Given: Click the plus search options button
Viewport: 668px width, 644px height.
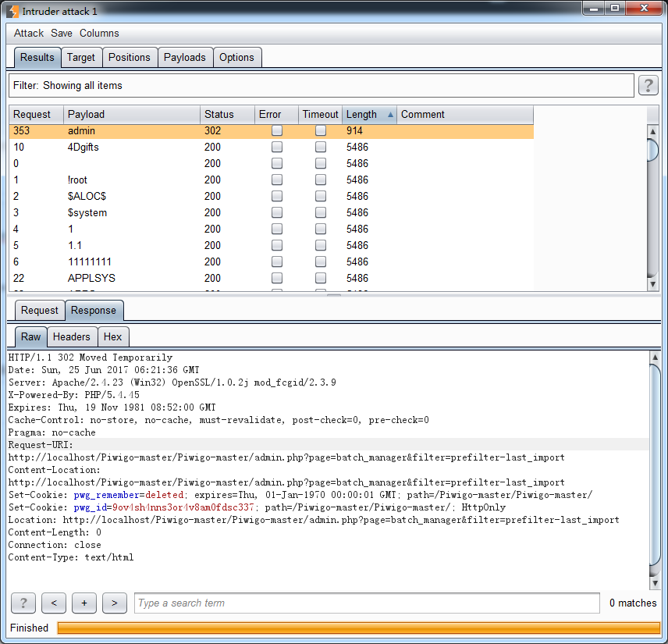Looking at the screenshot, I should click(84, 603).
